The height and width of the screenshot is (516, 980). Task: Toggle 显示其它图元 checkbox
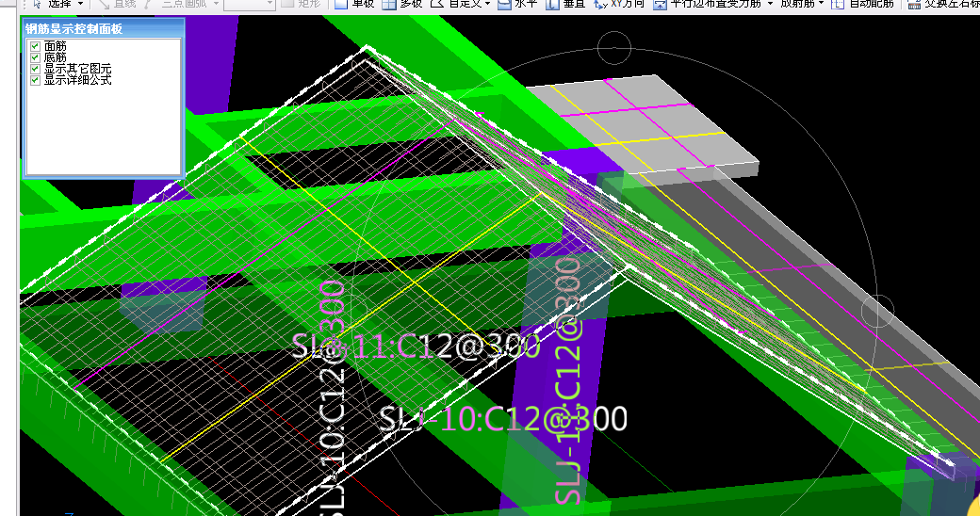click(x=35, y=69)
